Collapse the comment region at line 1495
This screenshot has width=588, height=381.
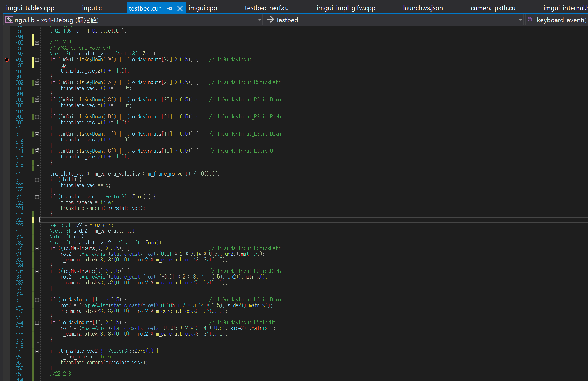tap(37, 42)
